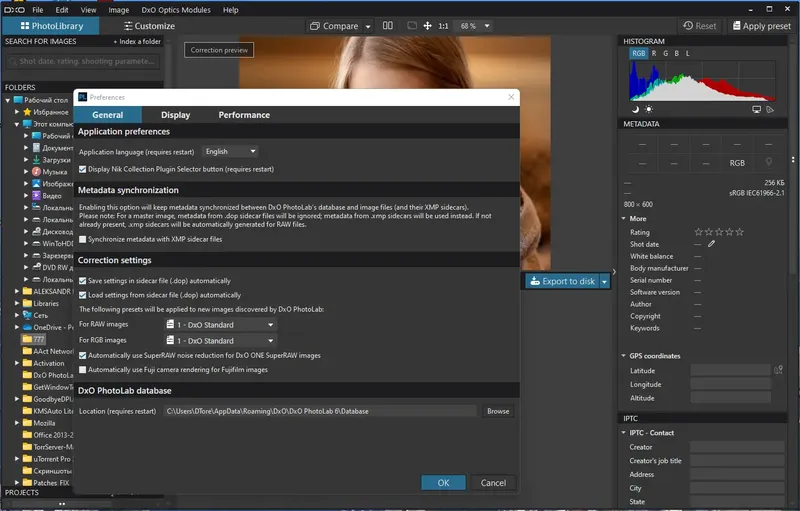Toggle Display Nik Collection Plugin Selector button checkbox

pyautogui.click(x=83, y=169)
